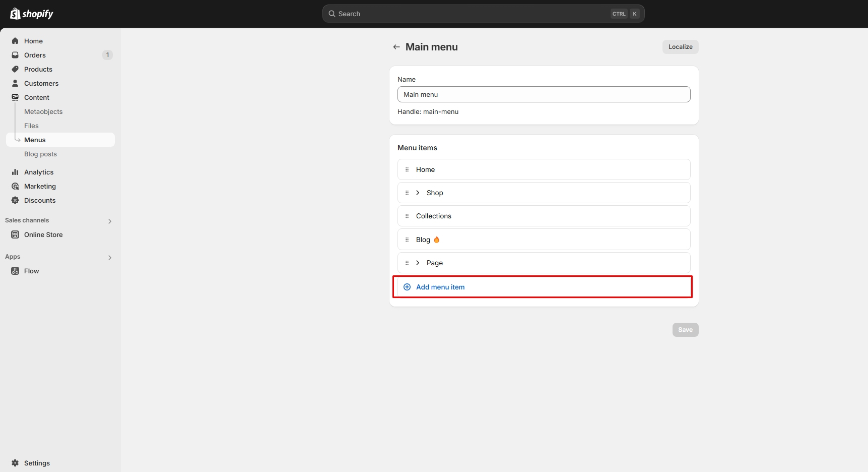
Task: Click into the menu Name text field
Action: (x=544, y=94)
